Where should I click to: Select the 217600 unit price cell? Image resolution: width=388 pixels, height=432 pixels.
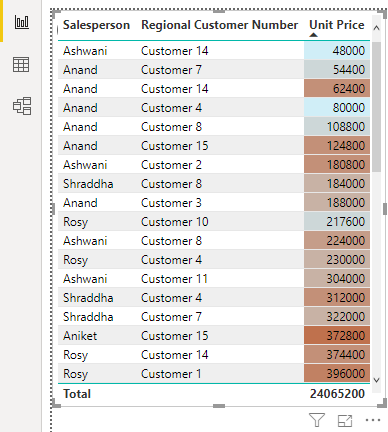pyautogui.click(x=337, y=222)
